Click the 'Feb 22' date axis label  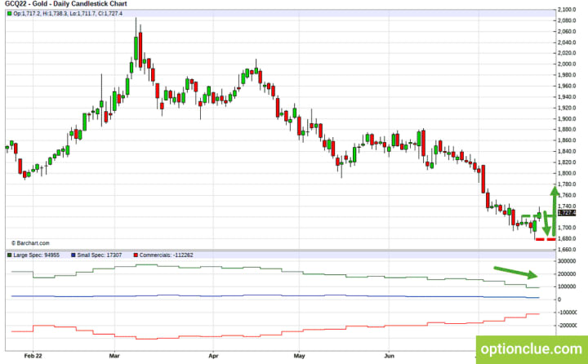tap(33, 356)
